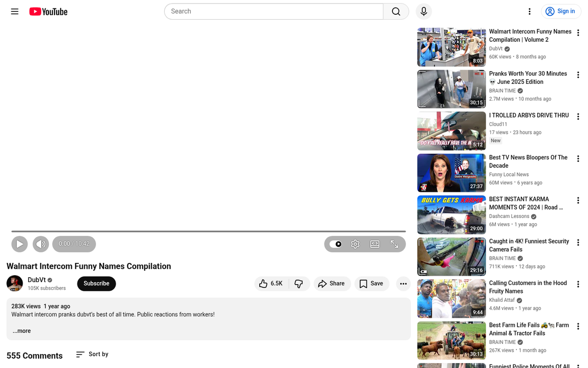Toggle autoplay off in the player
Viewport: 588px width, 368px height.
coord(336,244)
